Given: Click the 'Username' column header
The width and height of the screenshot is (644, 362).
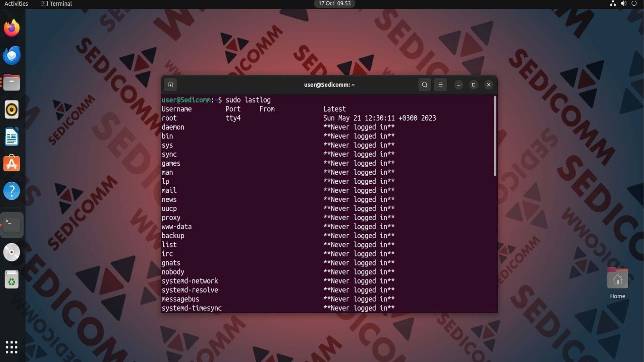Looking at the screenshot, I should click(x=176, y=109).
